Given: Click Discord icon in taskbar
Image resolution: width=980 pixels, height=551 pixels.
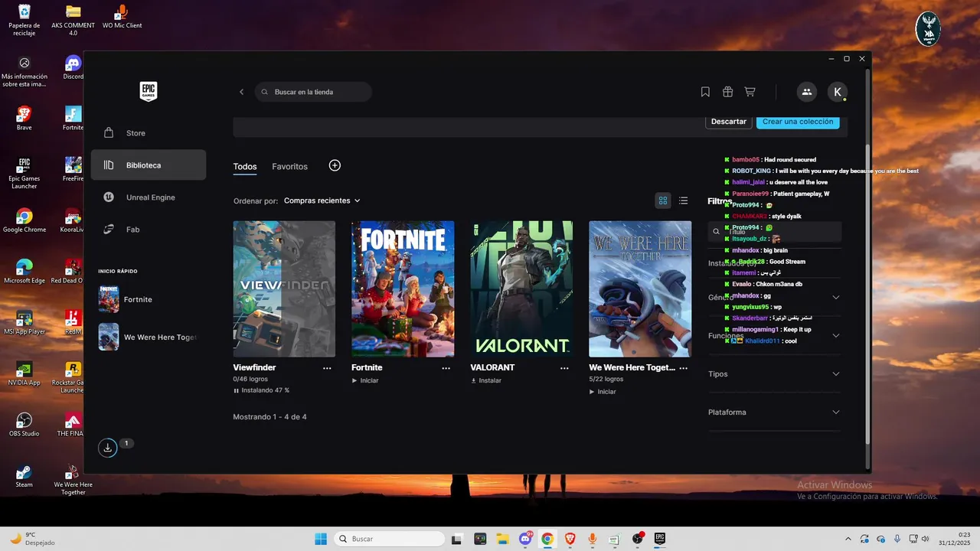Looking at the screenshot, I should click(525, 539).
